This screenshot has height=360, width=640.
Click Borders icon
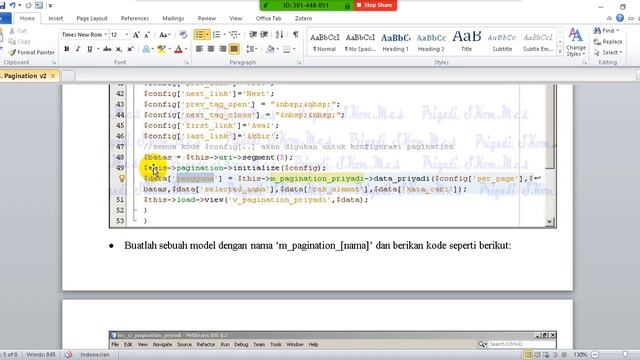point(287,49)
